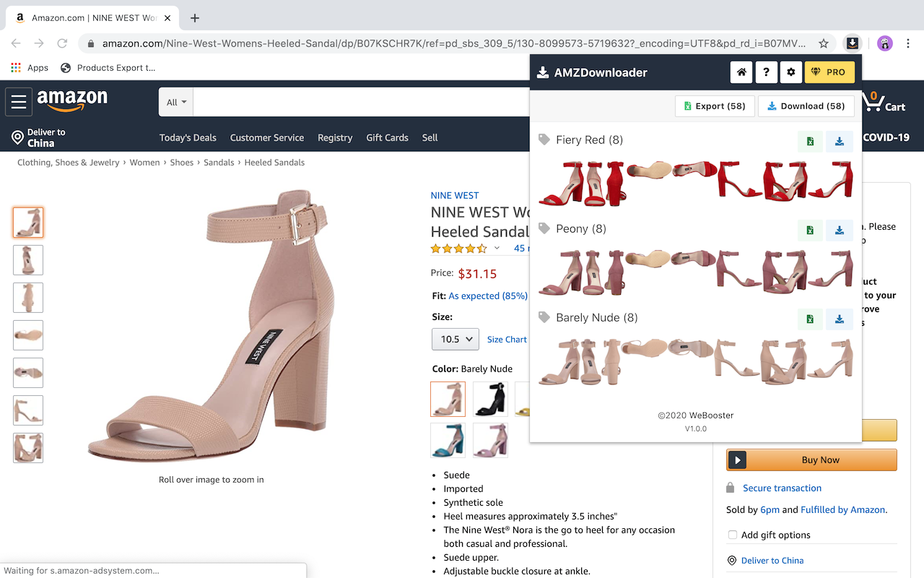
Task: Download Peony images with download icon
Action: click(x=840, y=230)
